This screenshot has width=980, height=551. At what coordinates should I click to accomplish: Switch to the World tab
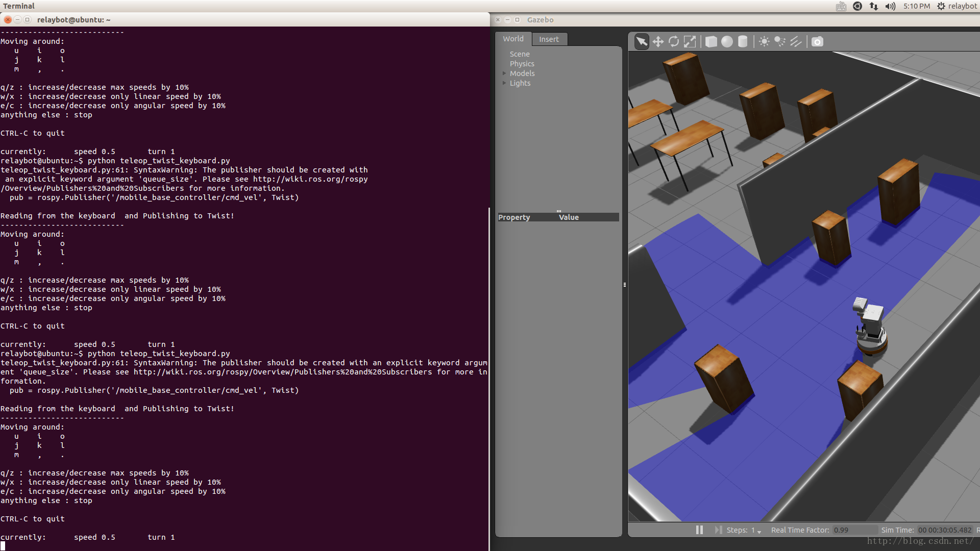pos(513,39)
